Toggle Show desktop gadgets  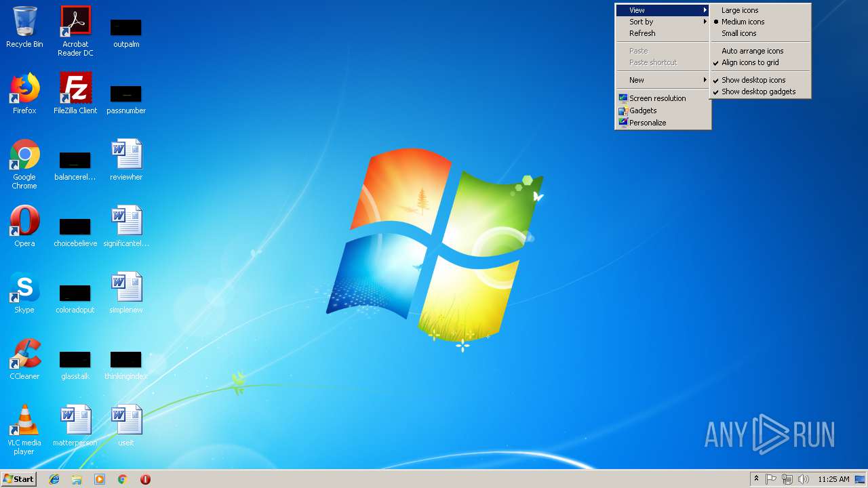(x=760, y=91)
